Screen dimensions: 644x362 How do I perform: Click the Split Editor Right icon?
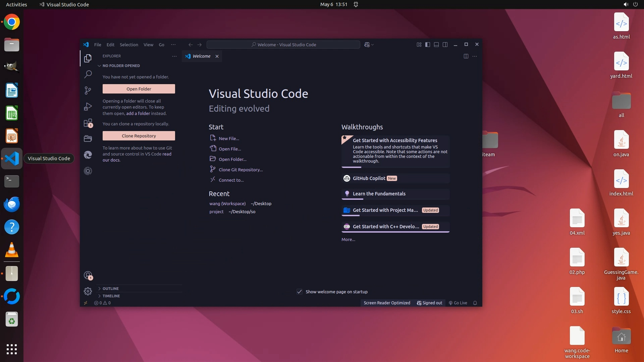point(466,56)
